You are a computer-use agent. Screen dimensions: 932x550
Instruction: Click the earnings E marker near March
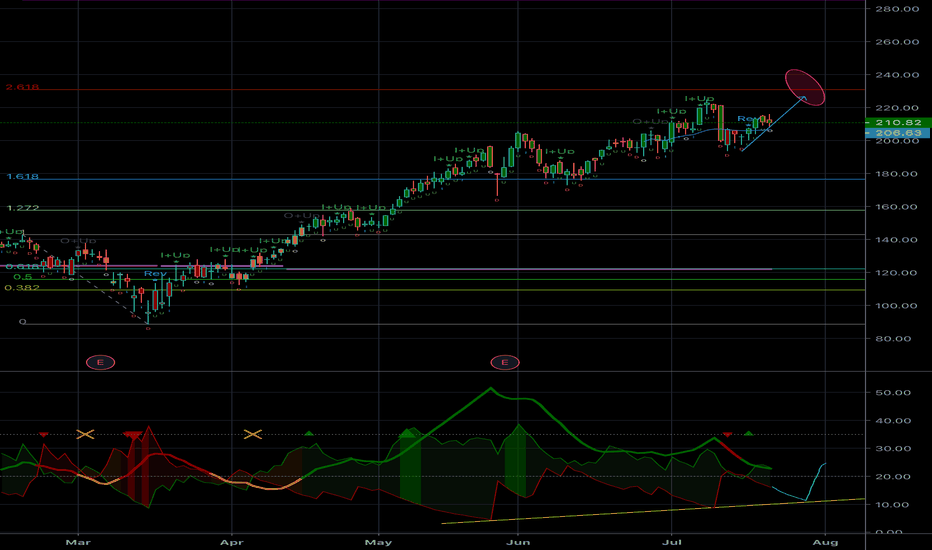[x=100, y=362]
